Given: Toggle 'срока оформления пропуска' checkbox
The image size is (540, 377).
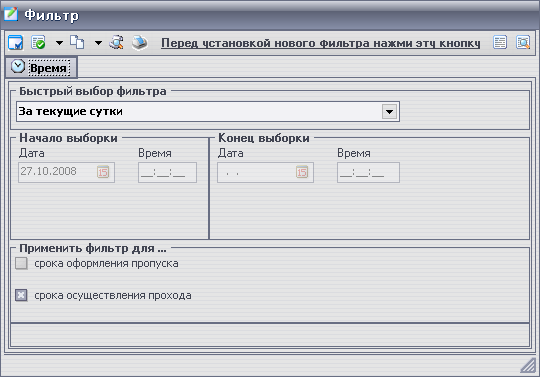Looking at the screenshot, I should click(21, 263).
